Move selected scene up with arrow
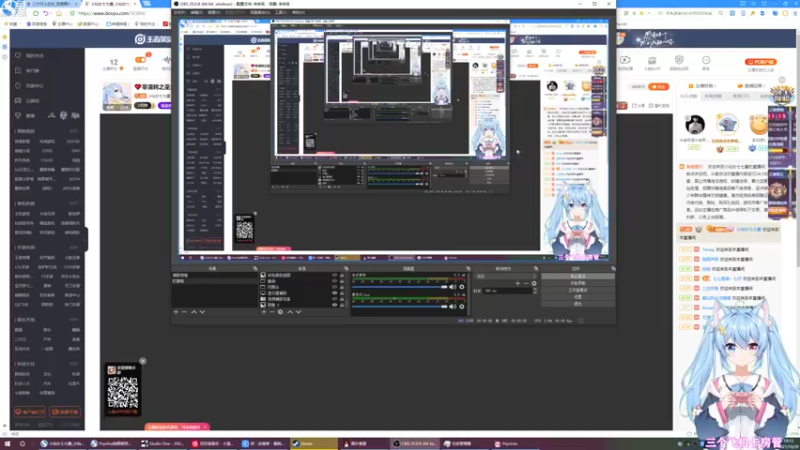Viewport: 800px width, 450px height. coord(194,312)
